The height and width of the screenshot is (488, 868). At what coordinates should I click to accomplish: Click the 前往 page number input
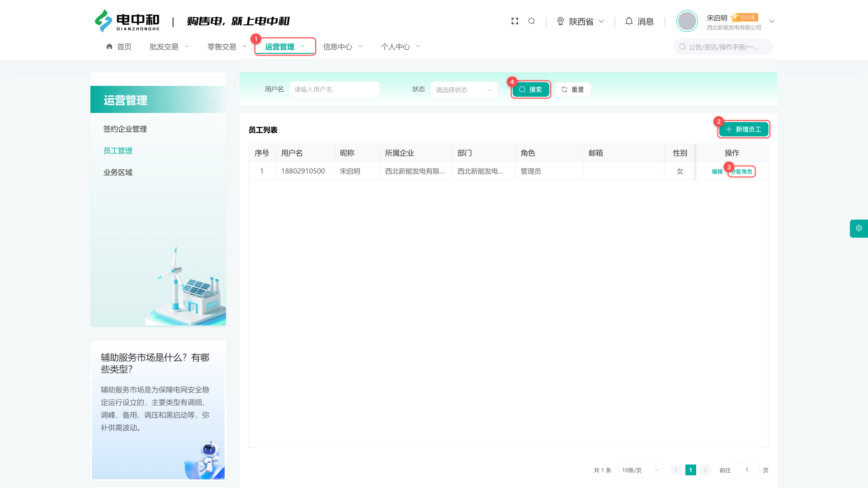click(x=747, y=470)
